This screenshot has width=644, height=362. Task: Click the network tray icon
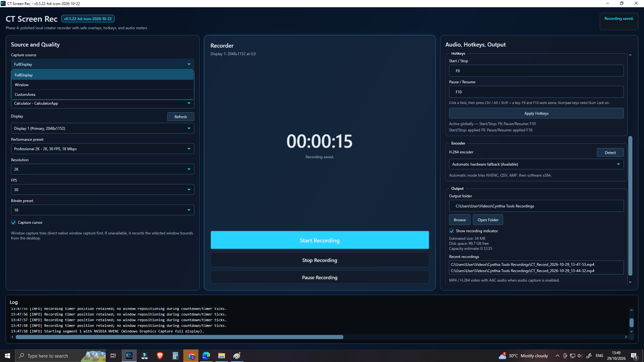pyautogui.click(x=573, y=356)
